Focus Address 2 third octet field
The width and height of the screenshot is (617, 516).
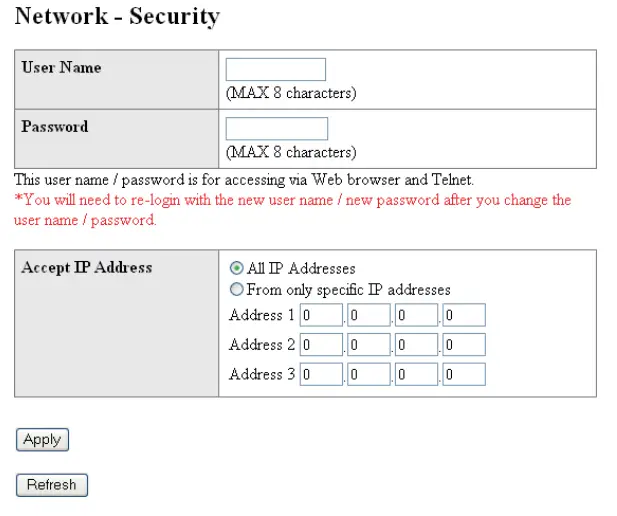click(x=416, y=345)
